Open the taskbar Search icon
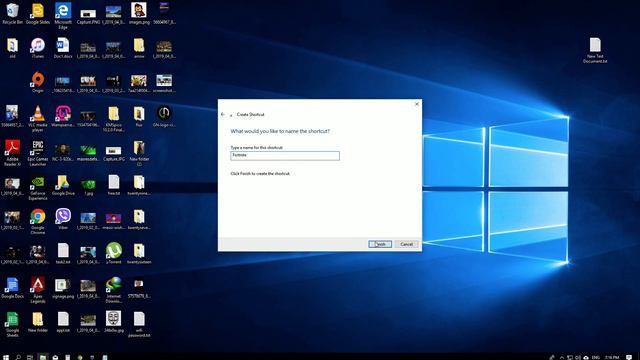The height and width of the screenshot is (360, 640). tap(18, 357)
